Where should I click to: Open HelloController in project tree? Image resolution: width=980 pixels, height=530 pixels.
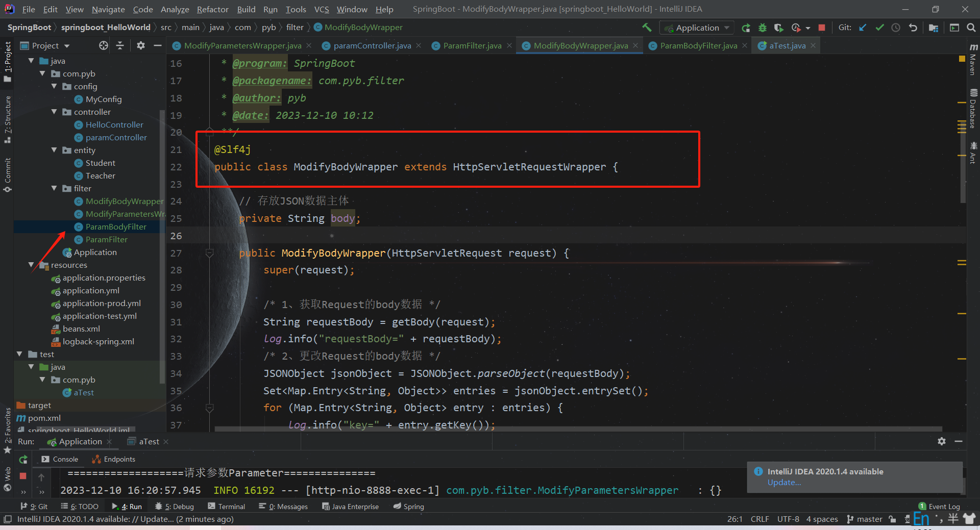(114, 124)
